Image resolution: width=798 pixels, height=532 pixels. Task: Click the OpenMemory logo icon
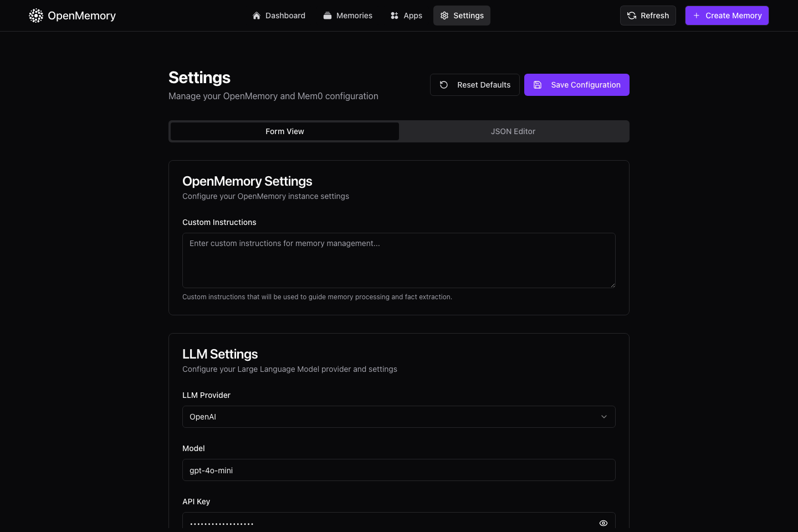[36, 16]
